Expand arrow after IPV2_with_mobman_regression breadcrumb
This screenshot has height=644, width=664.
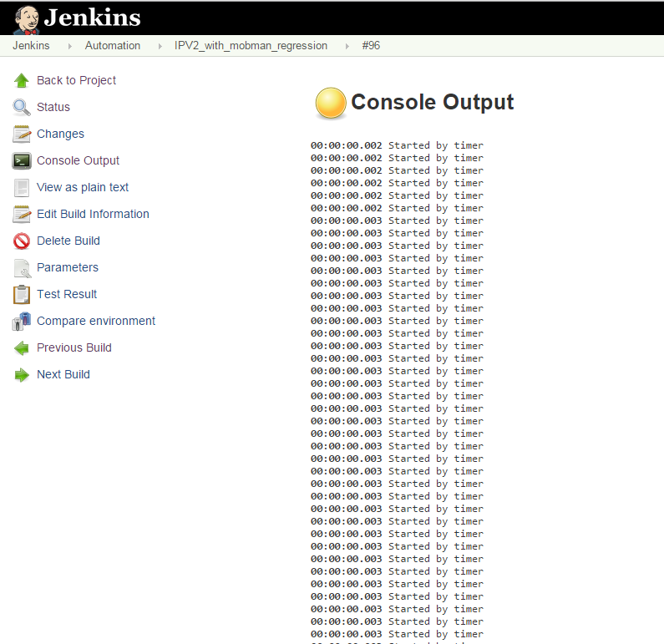pos(347,46)
